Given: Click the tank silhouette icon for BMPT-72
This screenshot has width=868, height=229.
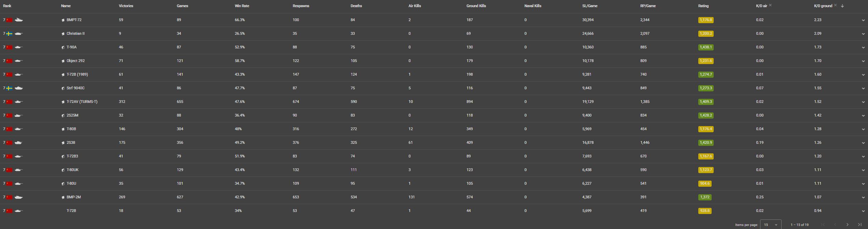Looking at the screenshot, I should 19,20.
